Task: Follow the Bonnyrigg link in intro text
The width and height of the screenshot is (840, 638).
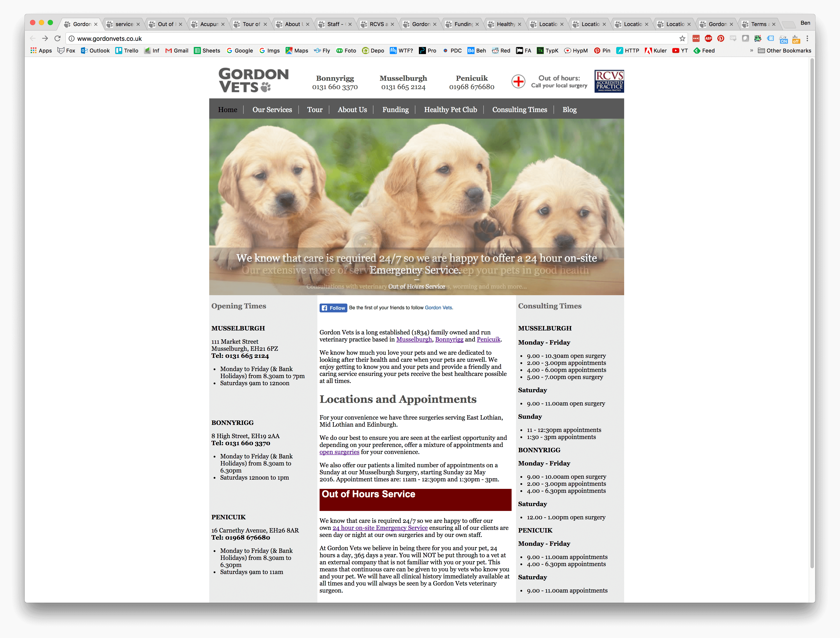Action: click(x=449, y=339)
